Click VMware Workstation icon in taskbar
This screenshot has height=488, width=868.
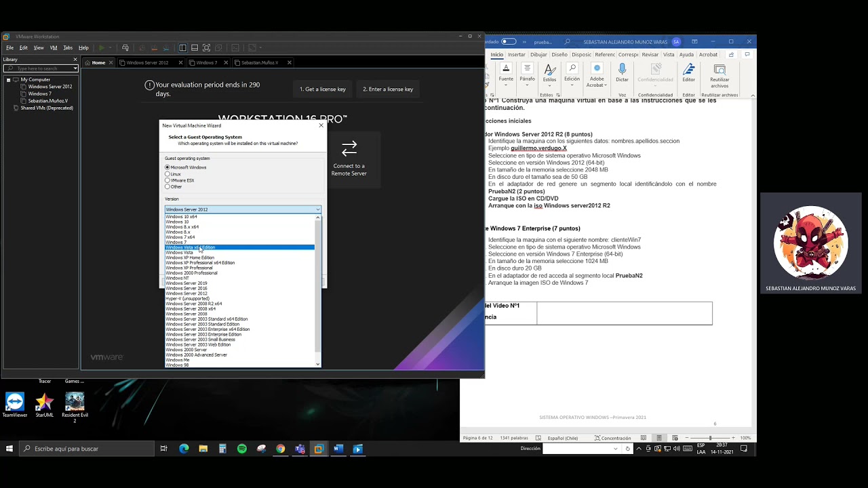(x=319, y=449)
